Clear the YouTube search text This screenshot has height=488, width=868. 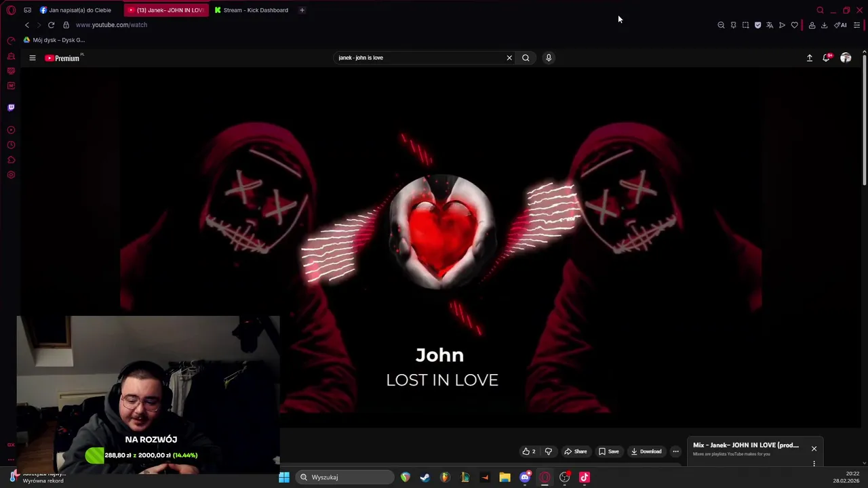pyautogui.click(x=509, y=58)
